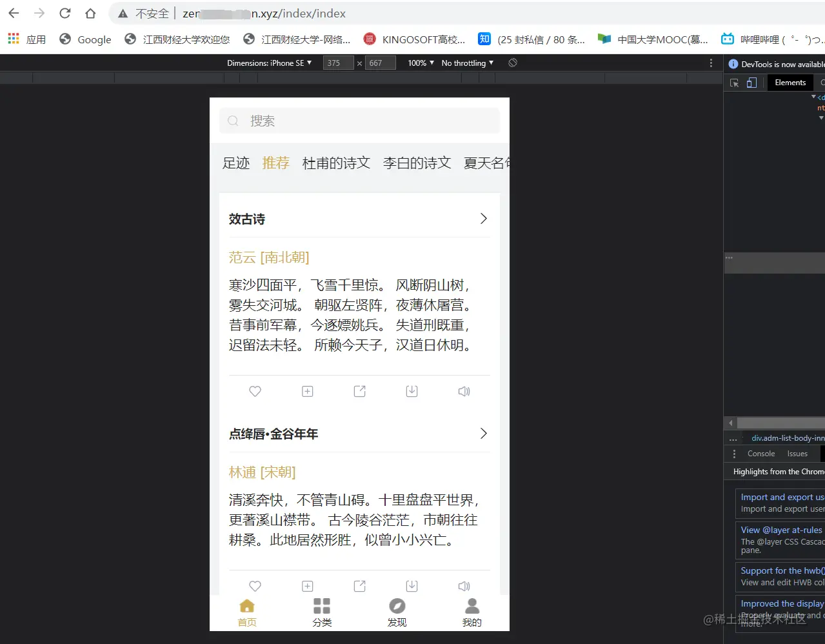825x644 pixels.
Task: Like the 效古诗 poem heart icon
Action: click(x=255, y=391)
